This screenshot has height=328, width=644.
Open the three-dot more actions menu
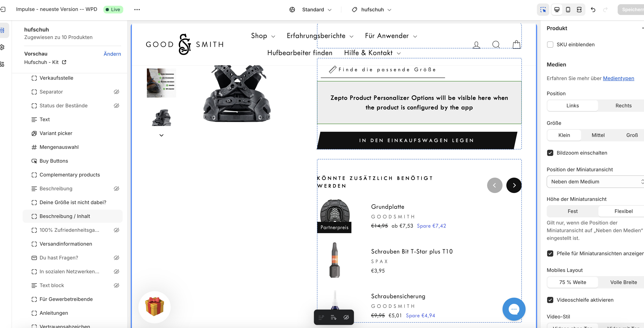tap(137, 9)
